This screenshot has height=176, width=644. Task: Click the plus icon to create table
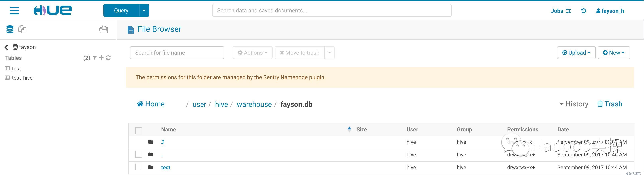(101, 58)
